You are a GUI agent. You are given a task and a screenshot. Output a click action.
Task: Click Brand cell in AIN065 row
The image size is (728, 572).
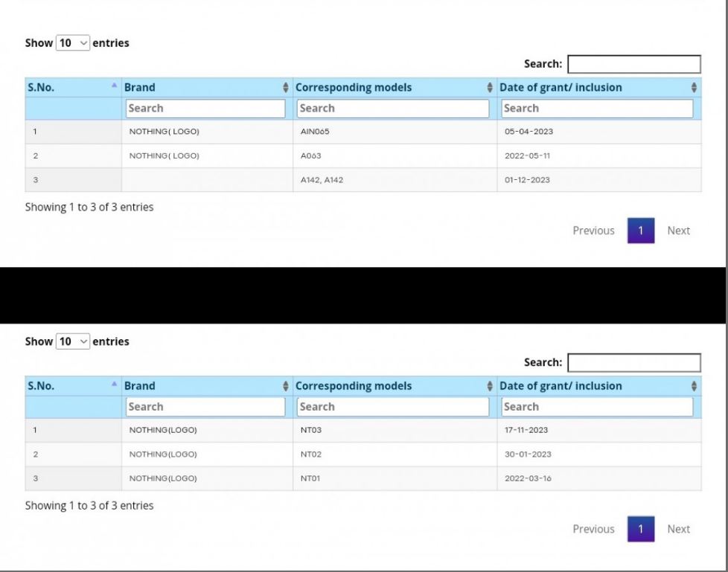tap(207, 132)
